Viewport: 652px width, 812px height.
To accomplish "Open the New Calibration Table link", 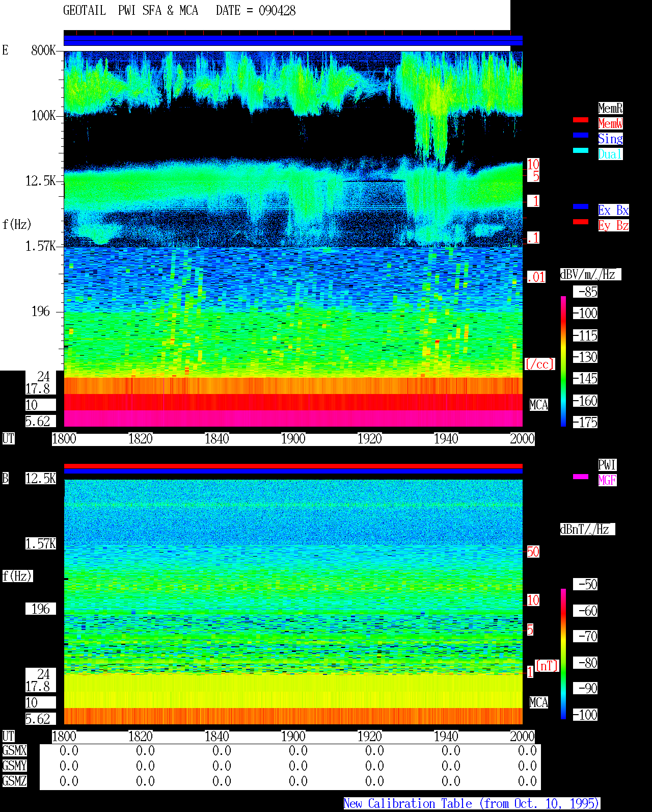I will (x=472, y=804).
